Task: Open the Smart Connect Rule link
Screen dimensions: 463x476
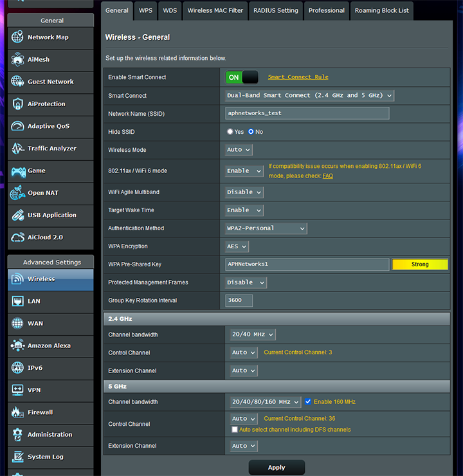Action: 298,77
